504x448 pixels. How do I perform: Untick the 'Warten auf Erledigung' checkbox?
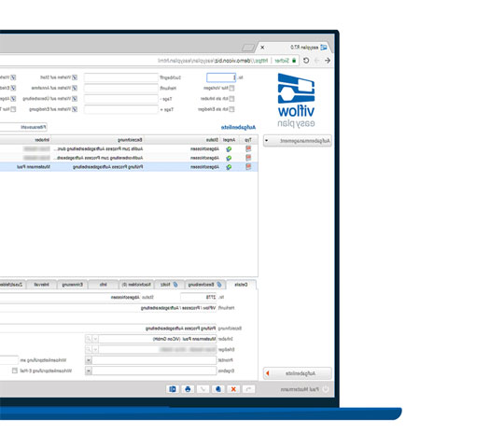[75, 109]
